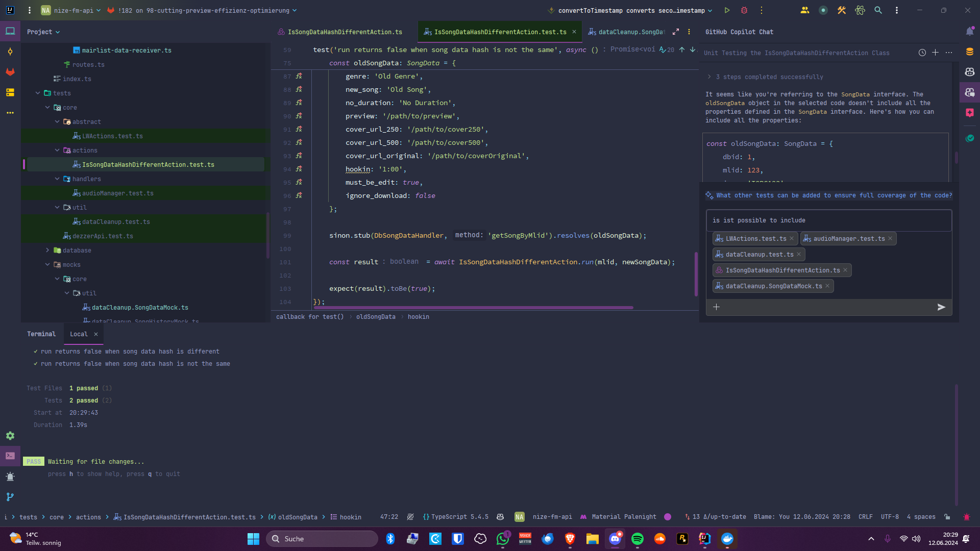The image size is (980, 551).
Task: Open Search Everywhere magnifier icon
Action: pos(878,10)
